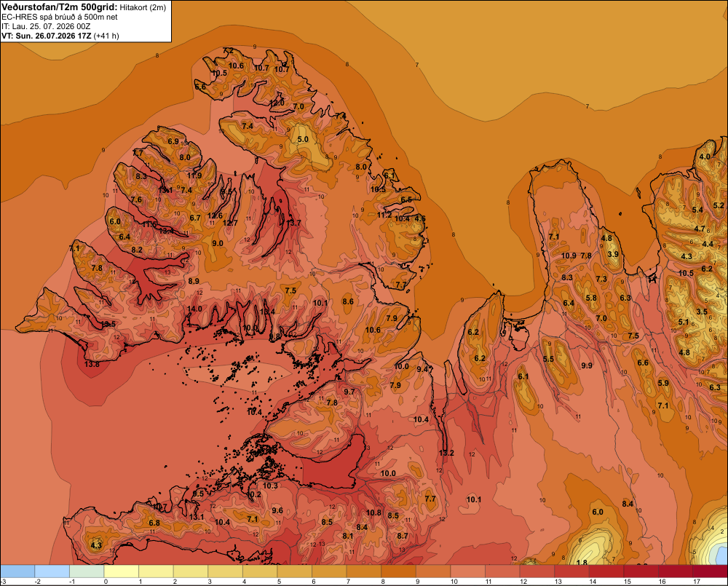Click the 14.0 temperature label on the map
728x586 pixels.
[x=194, y=309]
